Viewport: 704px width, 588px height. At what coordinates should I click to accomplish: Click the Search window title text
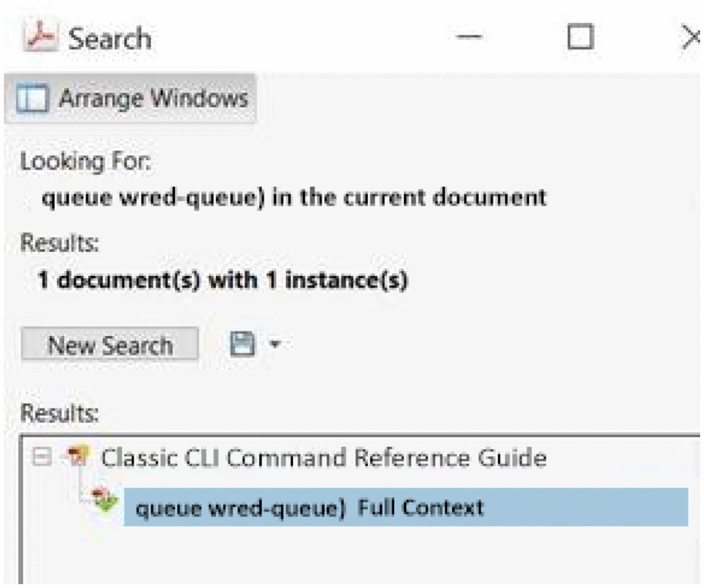coord(109,39)
